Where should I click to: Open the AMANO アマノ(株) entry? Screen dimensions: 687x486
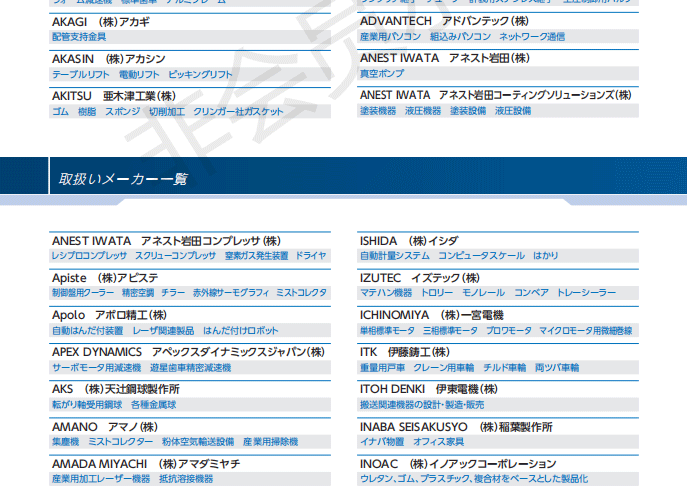point(105,427)
